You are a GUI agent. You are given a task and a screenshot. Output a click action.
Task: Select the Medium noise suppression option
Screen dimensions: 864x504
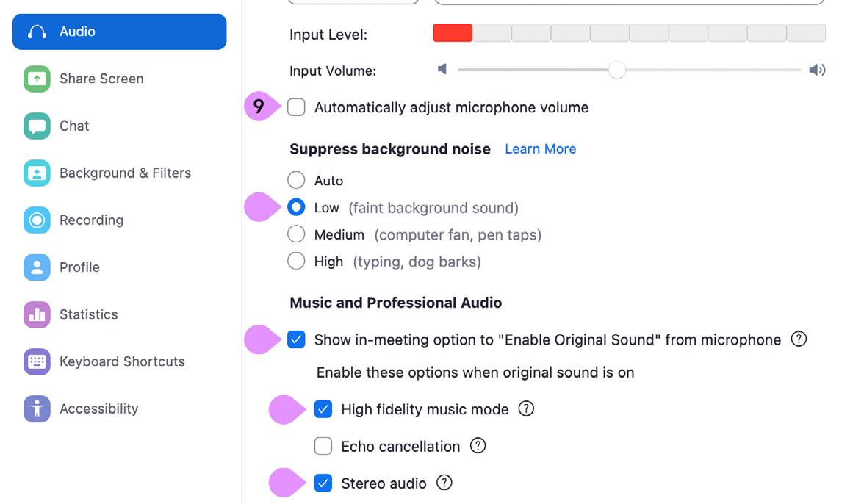(x=297, y=234)
